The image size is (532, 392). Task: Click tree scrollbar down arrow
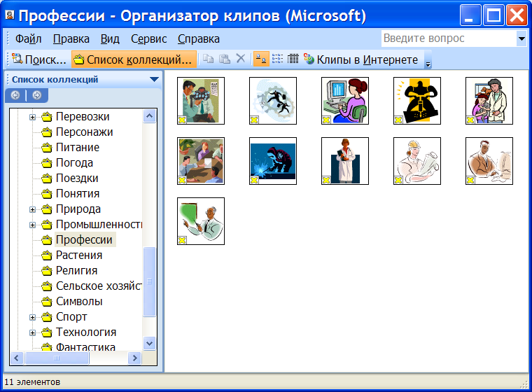[x=149, y=344]
